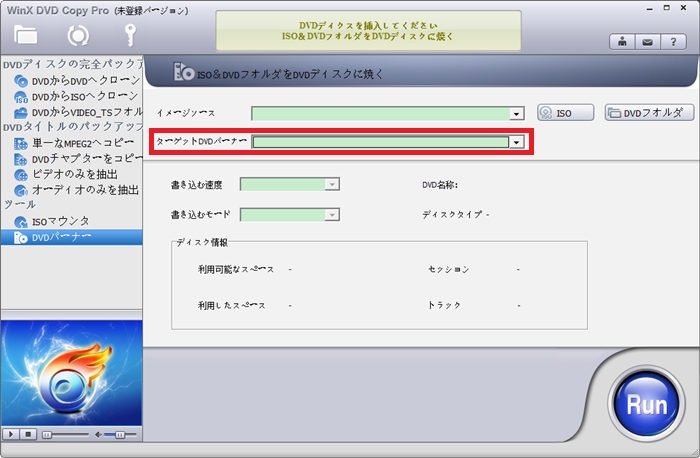Click the ツール section header
Viewport: 700px width, 458px height.
point(20,205)
